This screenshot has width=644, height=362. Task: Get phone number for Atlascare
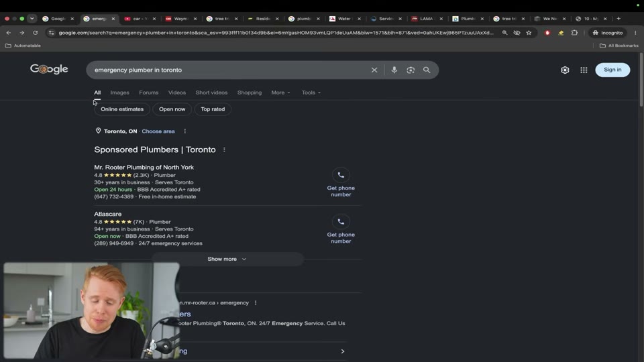341,229
